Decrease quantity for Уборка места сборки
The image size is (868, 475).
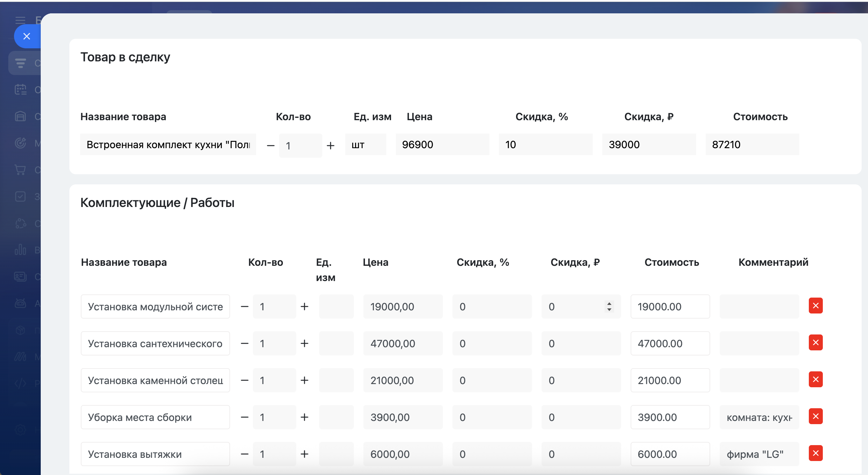click(x=245, y=417)
